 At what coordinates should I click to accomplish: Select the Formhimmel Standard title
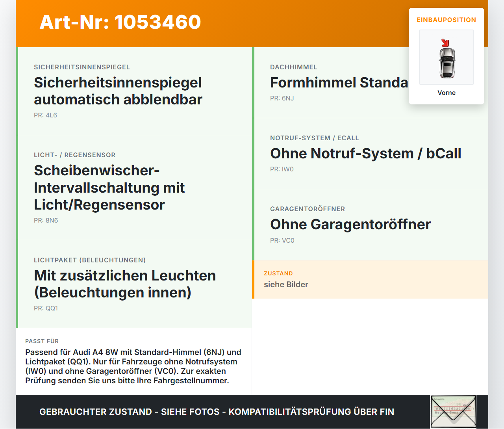click(339, 83)
